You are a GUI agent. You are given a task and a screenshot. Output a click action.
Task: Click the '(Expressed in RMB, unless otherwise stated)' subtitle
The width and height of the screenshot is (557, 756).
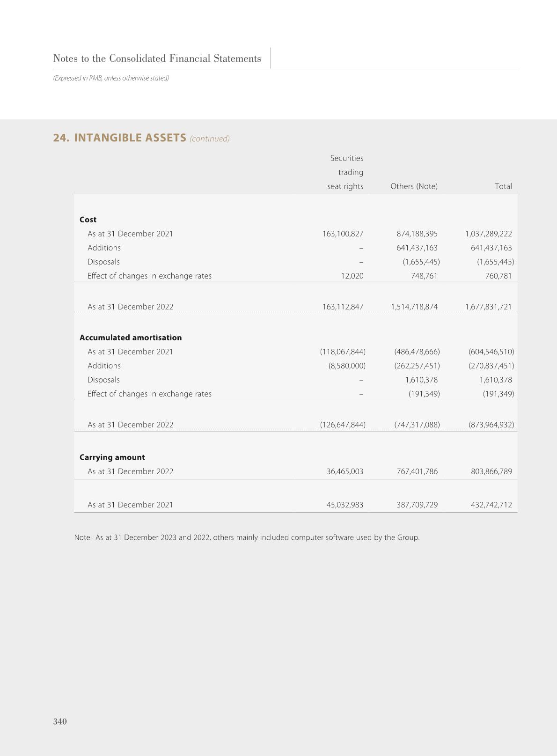point(111,78)
